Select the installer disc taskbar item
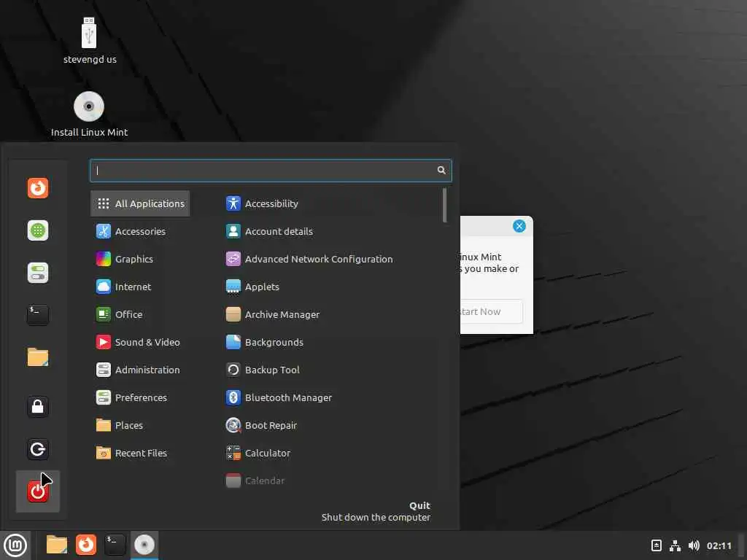The width and height of the screenshot is (747, 560). 144,545
